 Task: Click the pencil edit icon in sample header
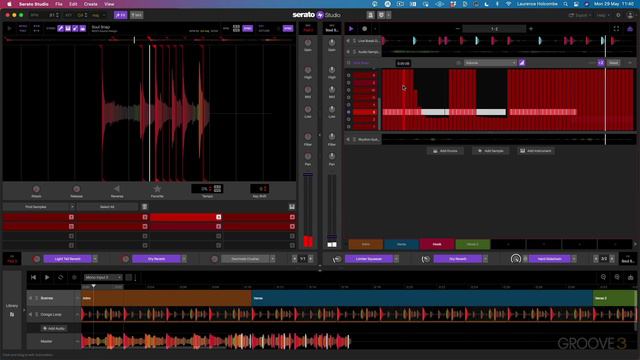pos(60,28)
